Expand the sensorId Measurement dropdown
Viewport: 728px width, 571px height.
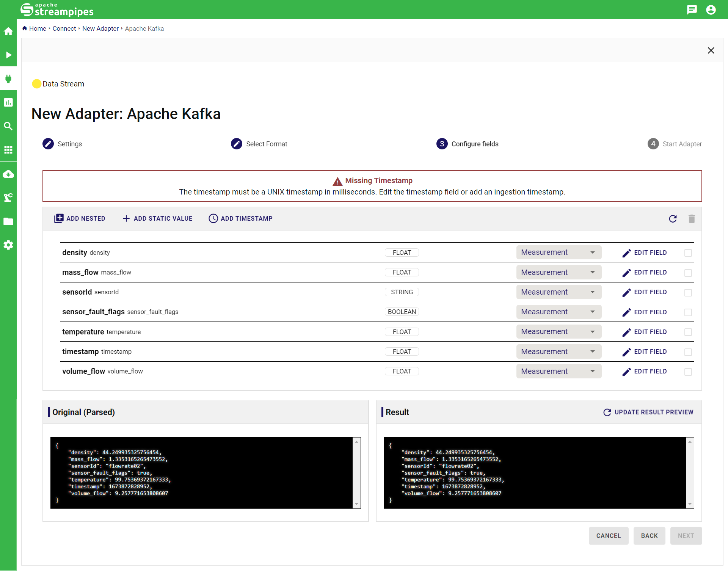(x=559, y=292)
